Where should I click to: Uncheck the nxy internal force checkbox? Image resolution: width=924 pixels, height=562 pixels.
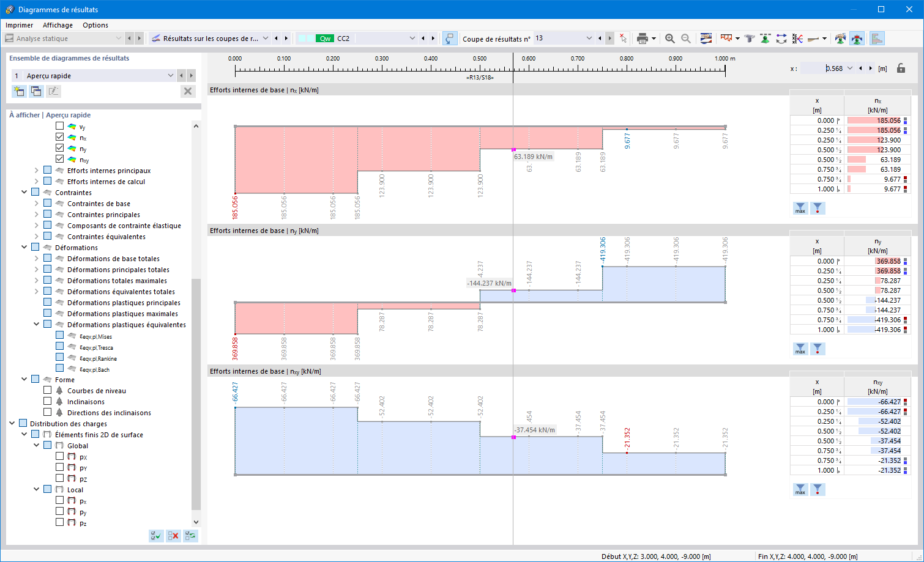(x=59, y=159)
